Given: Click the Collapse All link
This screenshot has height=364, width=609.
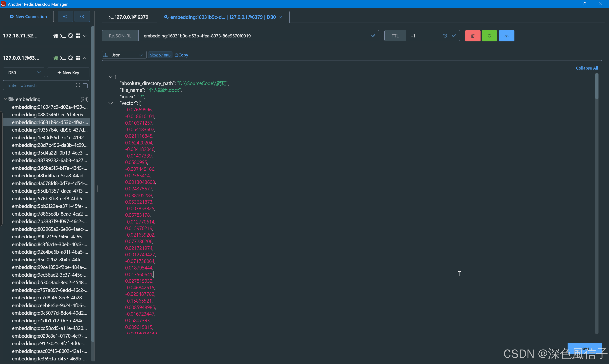Looking at the screenshot, I should (587, 68).
